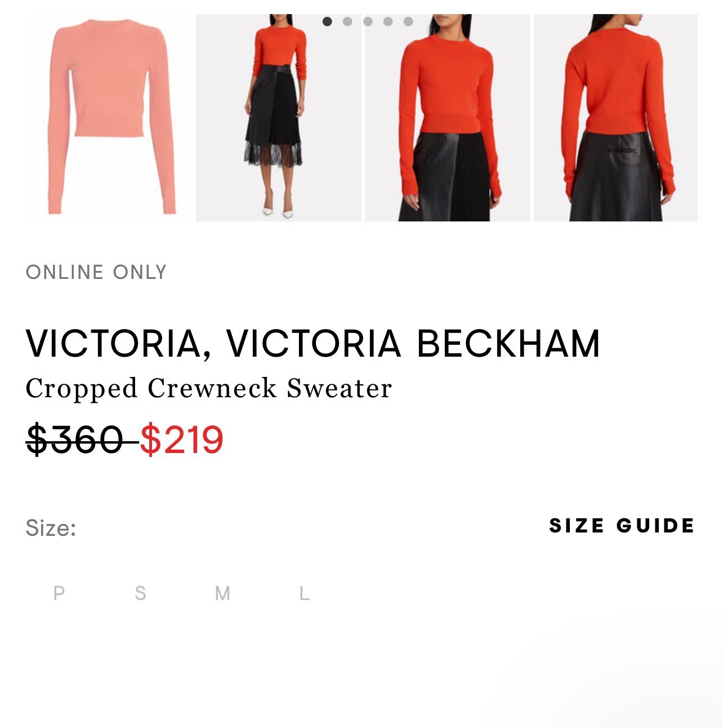View full-length model photo with lace skirt
The width and height of the screenshot is (723, 728).
[x=278, y=118]
